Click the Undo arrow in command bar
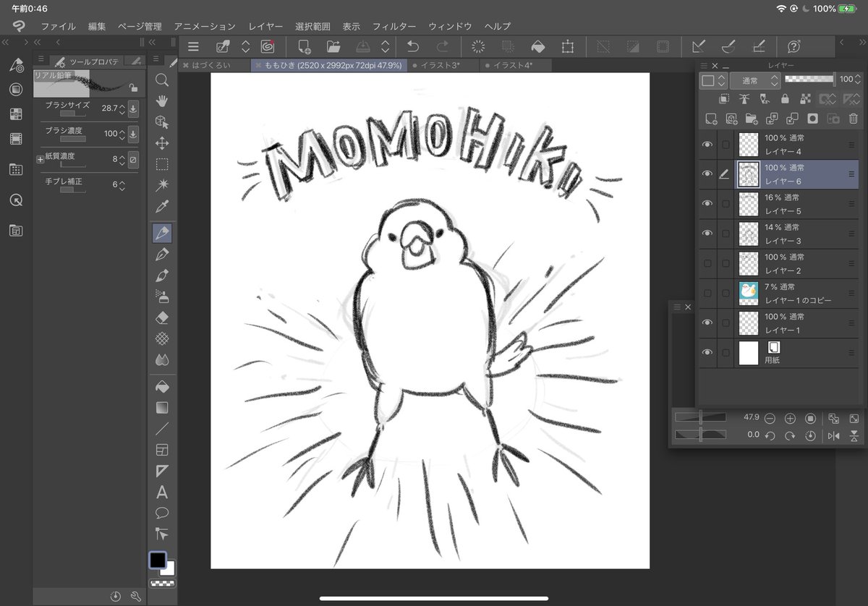The image size is (868, 606). coord(412,47)
